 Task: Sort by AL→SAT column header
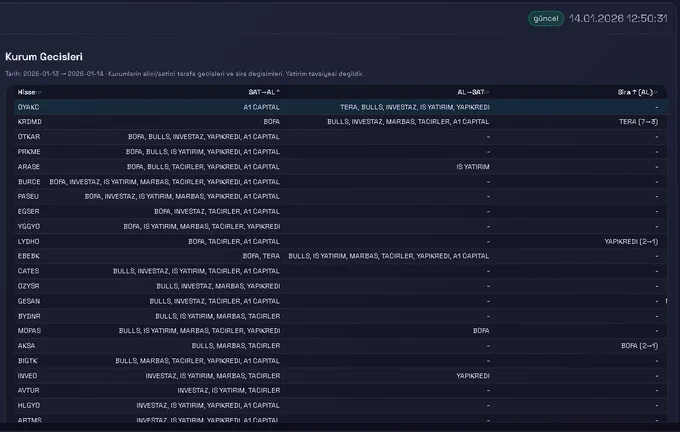pos(473,92)
